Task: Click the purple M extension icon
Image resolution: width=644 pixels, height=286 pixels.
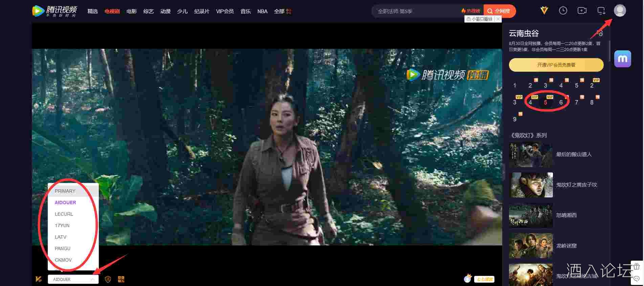Action: [622, 59]
